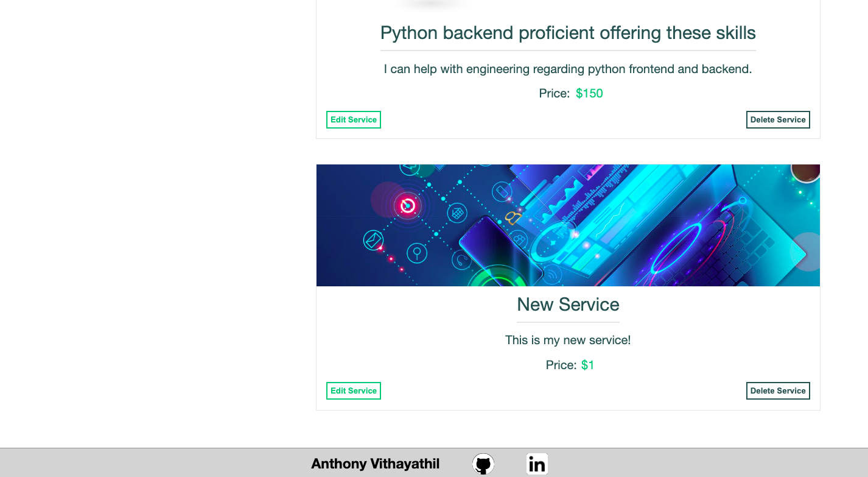Click Edit Service for the Python backend listing

point(353,119)
